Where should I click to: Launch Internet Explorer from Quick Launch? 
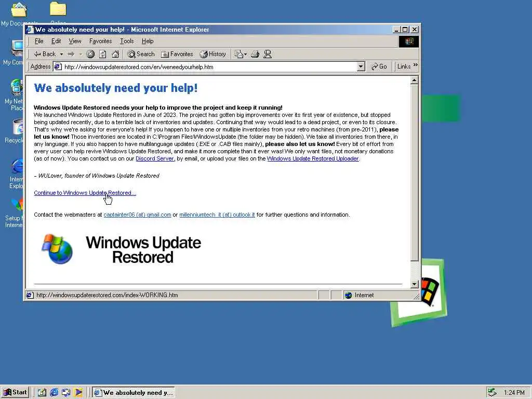coord(54,393)
